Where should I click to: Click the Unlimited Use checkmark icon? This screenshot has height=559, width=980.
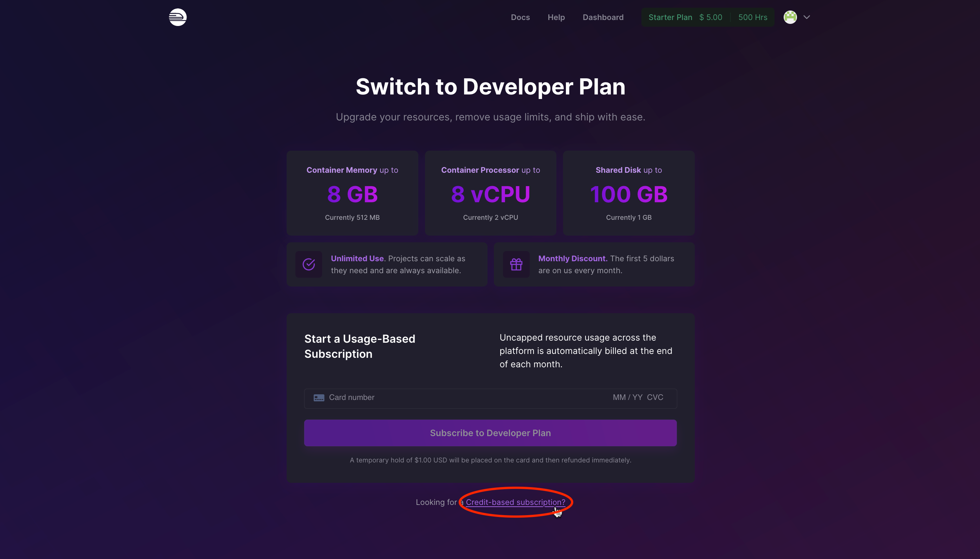[x=308, y=264]
